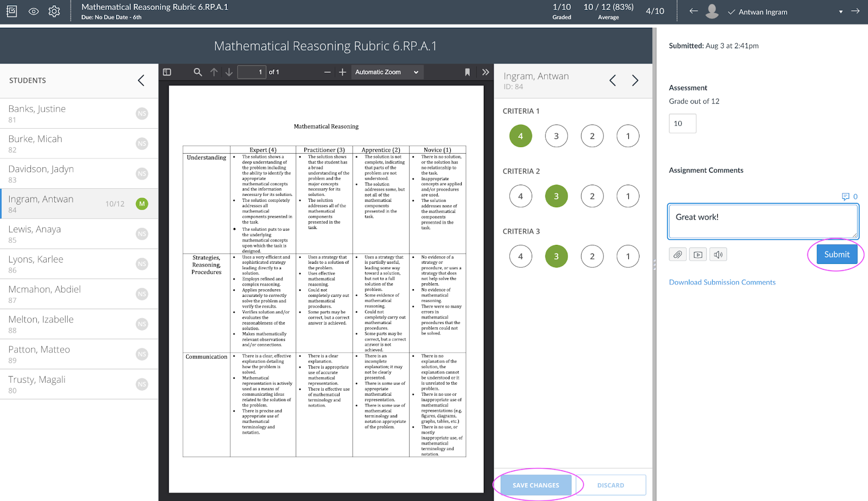Viewport: 868px width, 501px height.
Task: Open the Antwan Ingram student dropdown
Action: pos(841,12)
